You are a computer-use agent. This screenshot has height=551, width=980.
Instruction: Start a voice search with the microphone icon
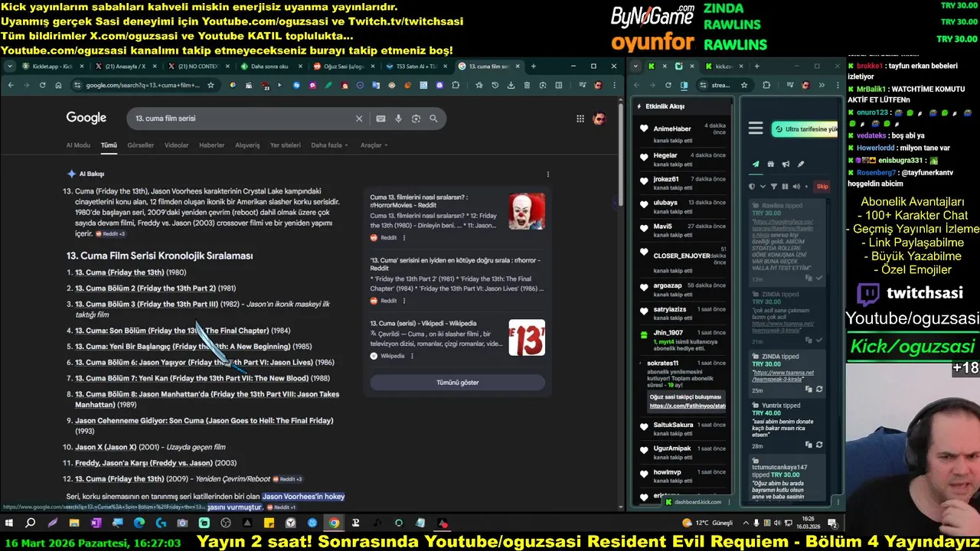pos(398,119)
